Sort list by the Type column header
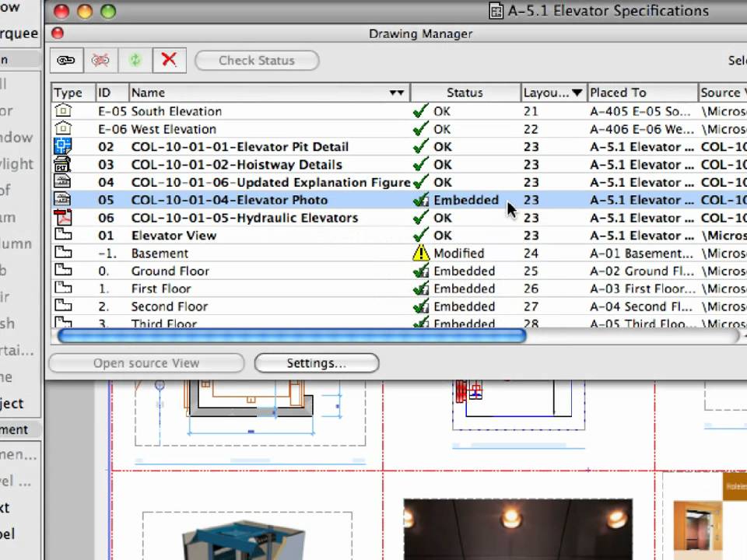 tap(73, 93)
